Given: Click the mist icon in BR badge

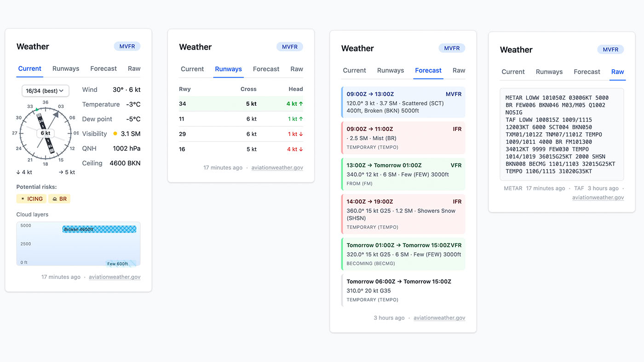Looking at the screenshot, I should (x=55, y=199).
